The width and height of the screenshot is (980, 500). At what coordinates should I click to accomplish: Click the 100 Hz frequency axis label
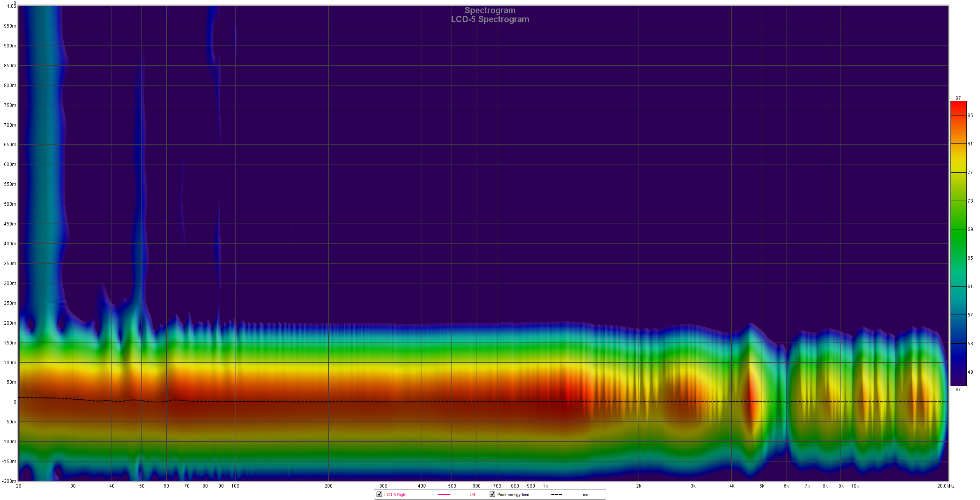235,486
